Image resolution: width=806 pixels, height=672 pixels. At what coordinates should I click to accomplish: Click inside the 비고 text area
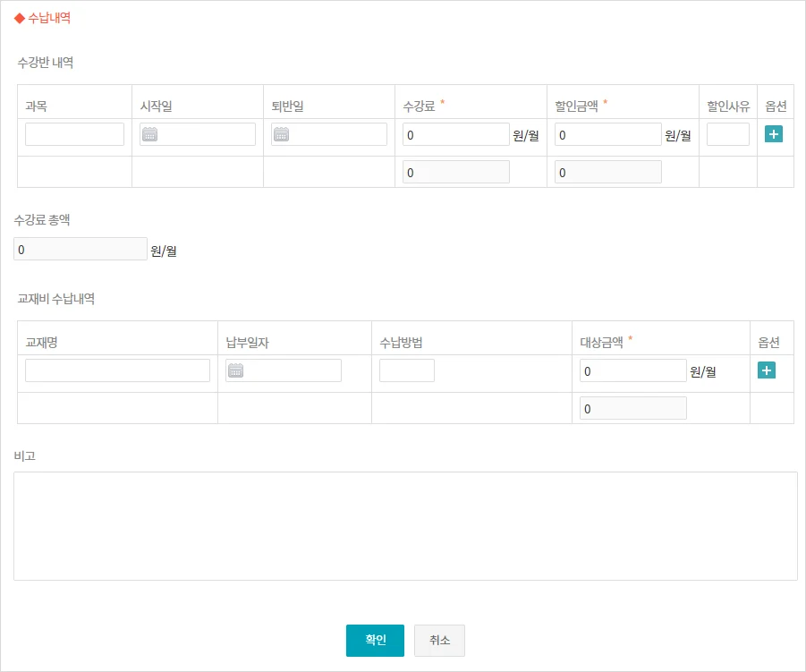(x=405, y=526)
